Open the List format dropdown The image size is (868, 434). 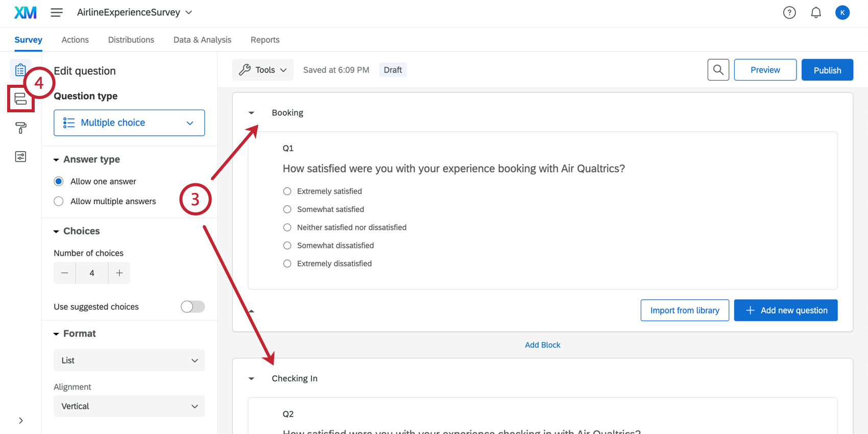click(x=129, y=360)
